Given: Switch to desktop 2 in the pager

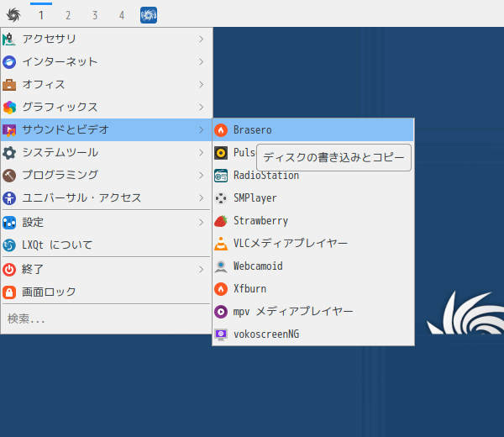Looking at the screenshot, I should [68, 15].
